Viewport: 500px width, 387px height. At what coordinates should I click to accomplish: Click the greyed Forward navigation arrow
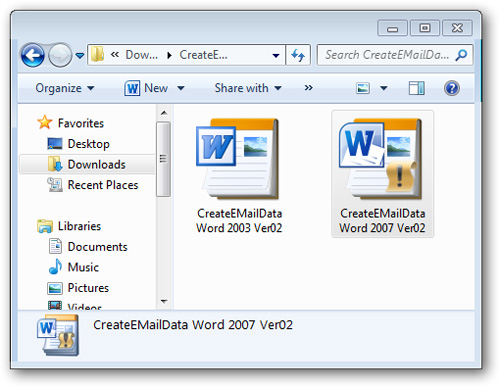(60, 55)
